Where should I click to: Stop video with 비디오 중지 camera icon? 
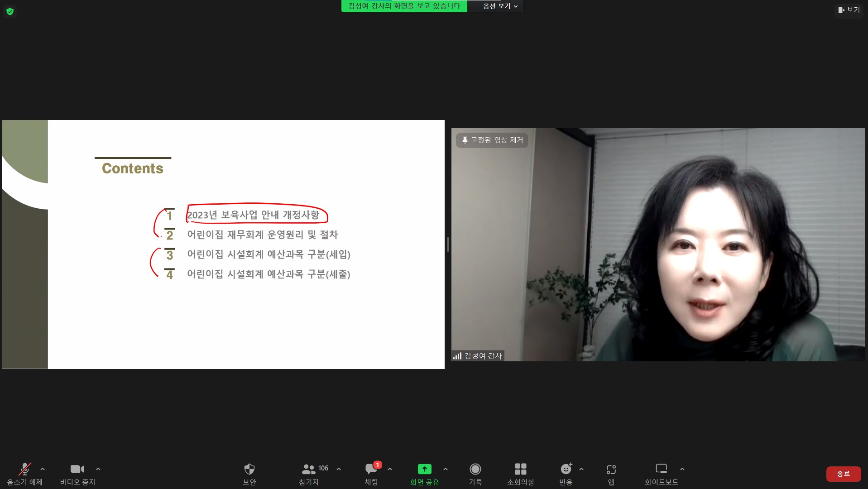[x=77, y=474]
